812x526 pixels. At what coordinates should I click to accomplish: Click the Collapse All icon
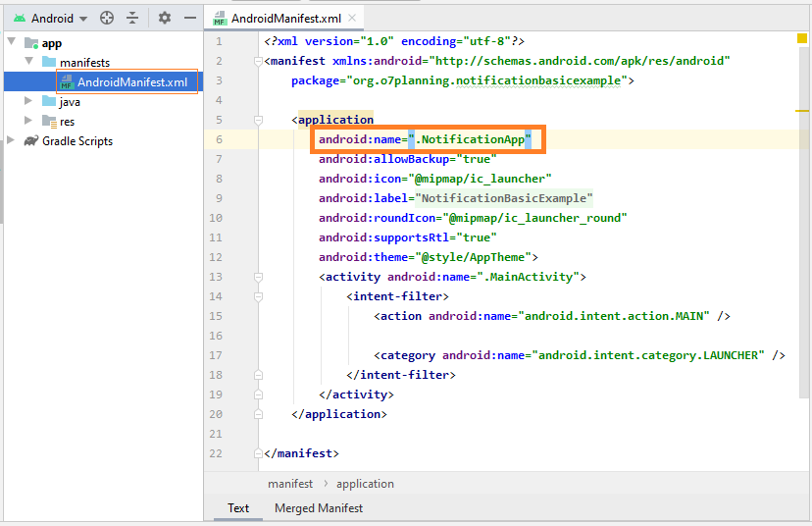pyautogui.click(x=132, y=18)
